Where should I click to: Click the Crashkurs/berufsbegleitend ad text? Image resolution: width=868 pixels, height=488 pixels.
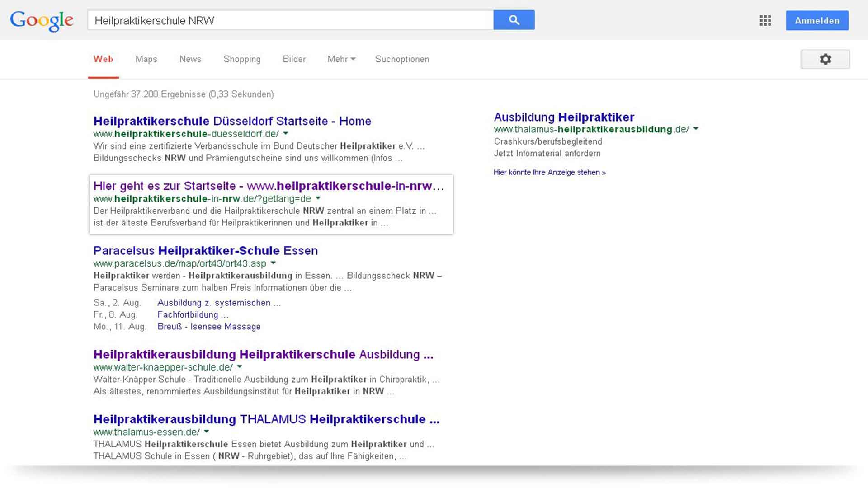[548, 141]
